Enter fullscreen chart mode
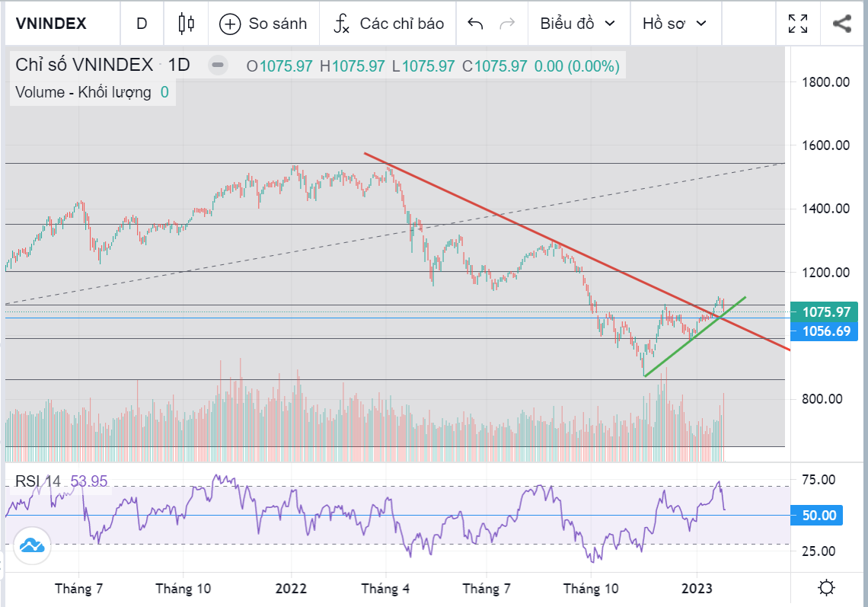This screenshot has height=607, width=868. pos(798,24)
